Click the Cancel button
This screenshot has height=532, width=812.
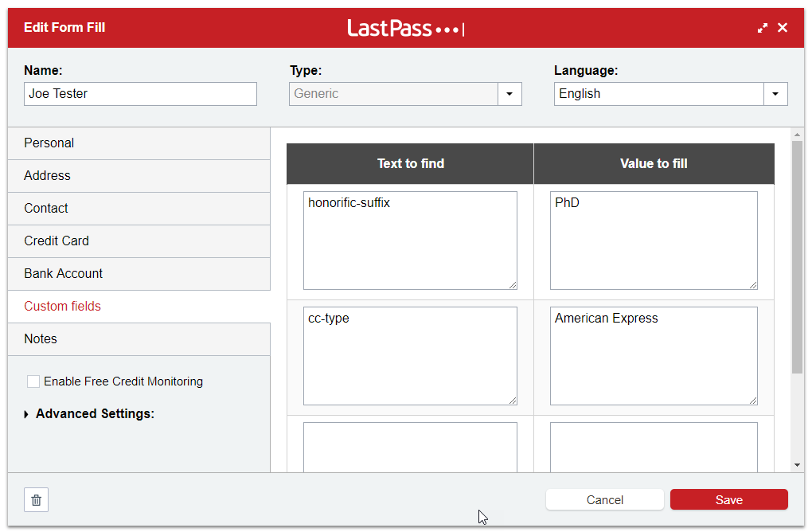(604, 500)
